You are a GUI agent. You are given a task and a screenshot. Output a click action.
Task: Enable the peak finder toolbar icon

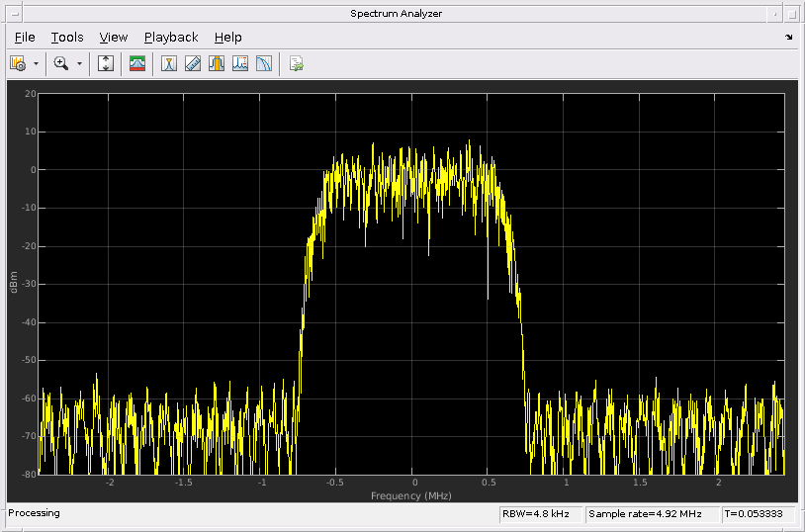240,64
